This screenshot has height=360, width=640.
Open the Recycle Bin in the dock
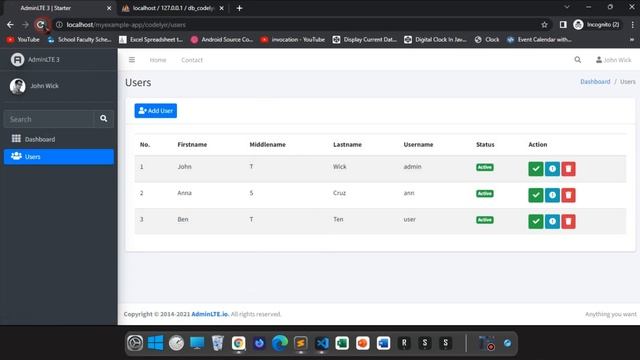tap(218, 343)
